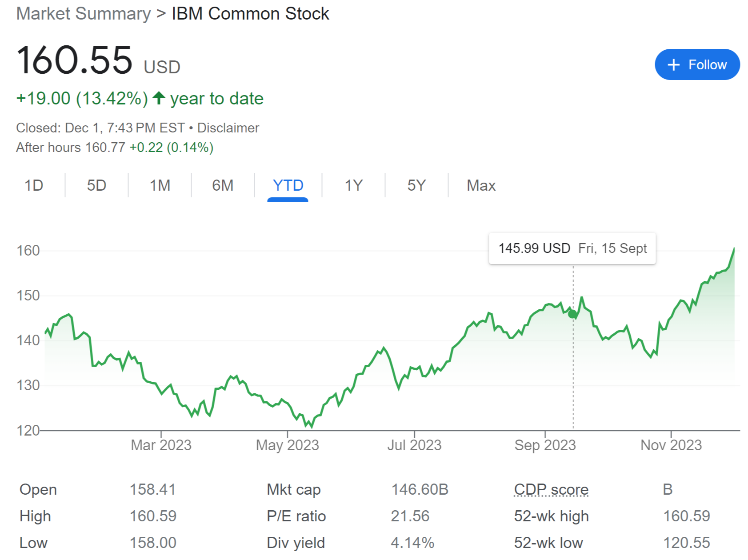This screenshot has height=560, width=748.
Task: Select the 1M chart range
Action: (x=160, y=185)
